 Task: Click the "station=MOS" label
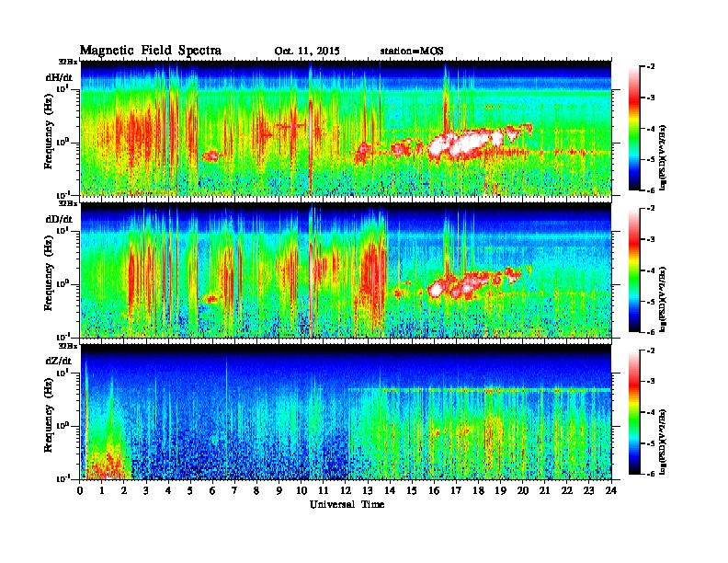point(412,52)
